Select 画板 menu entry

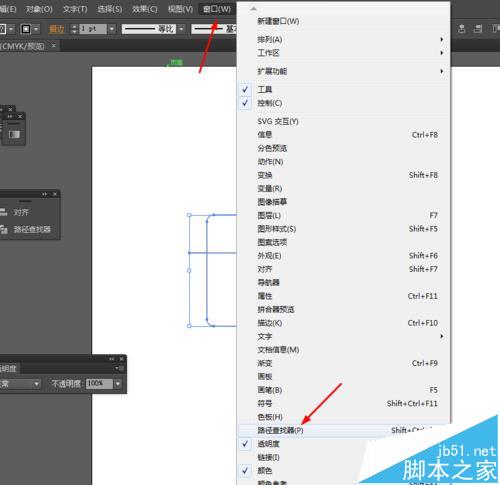coord(343,377)
